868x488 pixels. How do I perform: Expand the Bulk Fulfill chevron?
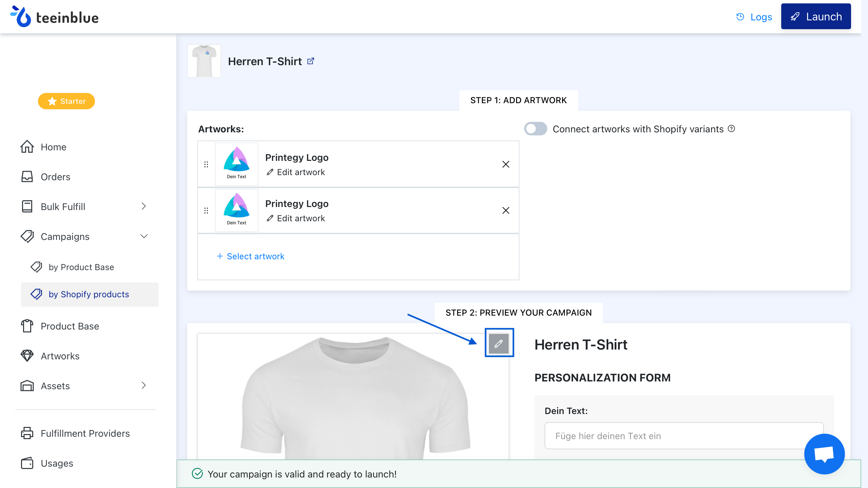pyautogui.click(x=144, y=206)
